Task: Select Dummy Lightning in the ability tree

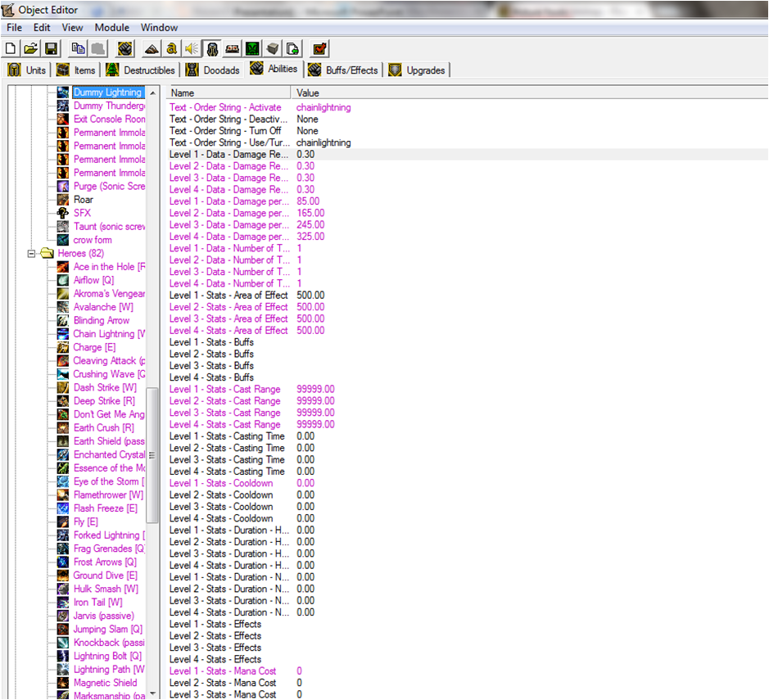Action: click(107, 93)
